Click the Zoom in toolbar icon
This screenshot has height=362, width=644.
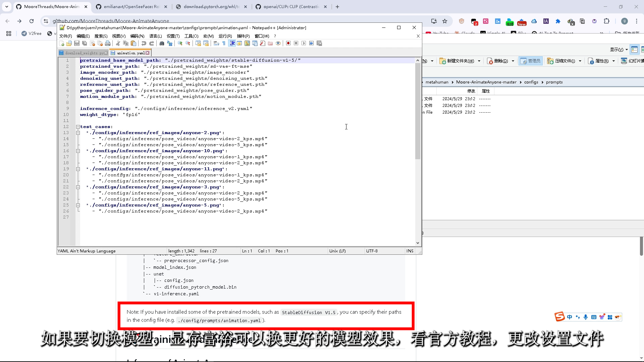(x=180, y=43)
